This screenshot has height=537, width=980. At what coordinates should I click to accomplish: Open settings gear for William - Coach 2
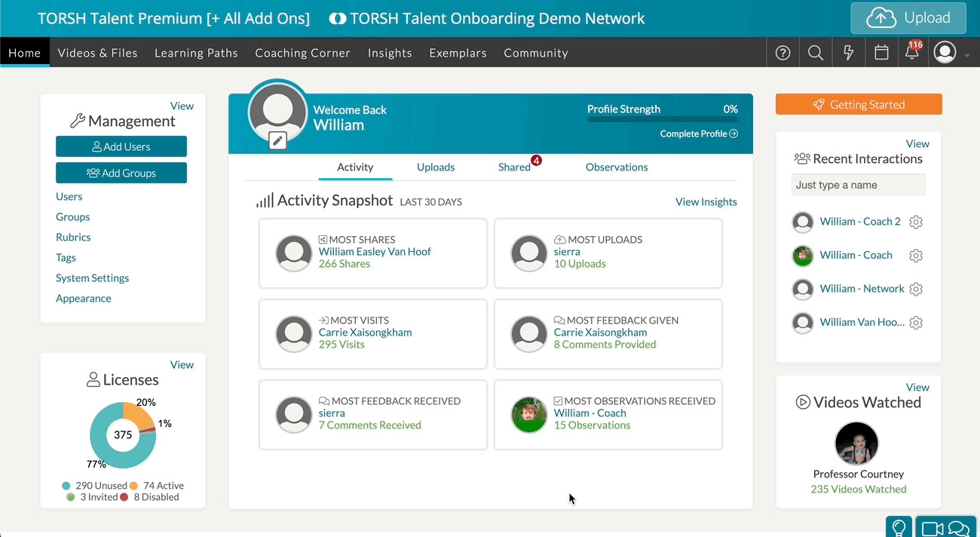(x=916, y=222)
